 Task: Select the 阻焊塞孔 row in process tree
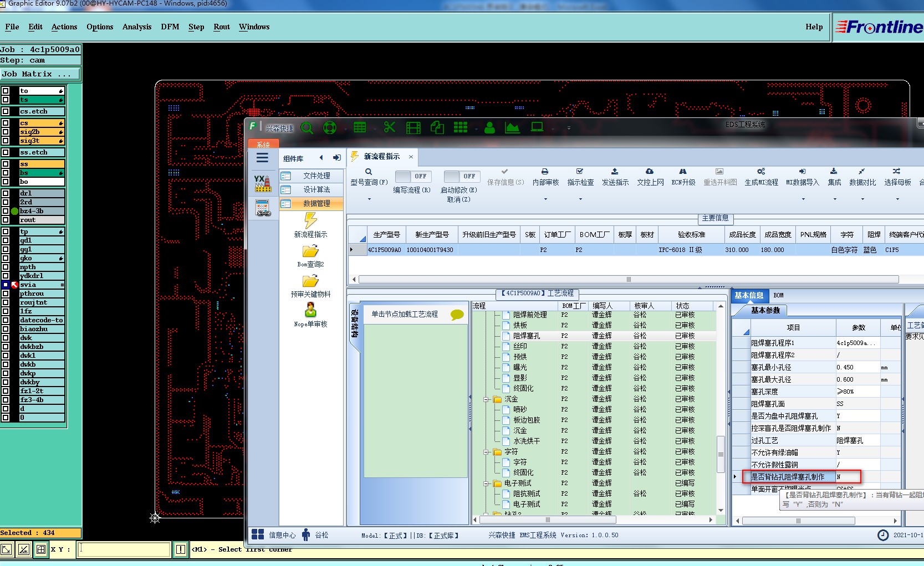coord(595,336)
